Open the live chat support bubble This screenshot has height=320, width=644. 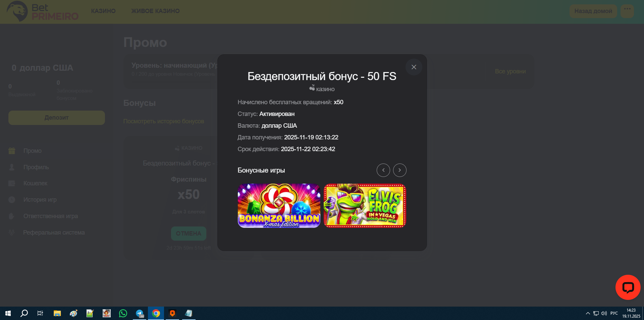(628, 287)
